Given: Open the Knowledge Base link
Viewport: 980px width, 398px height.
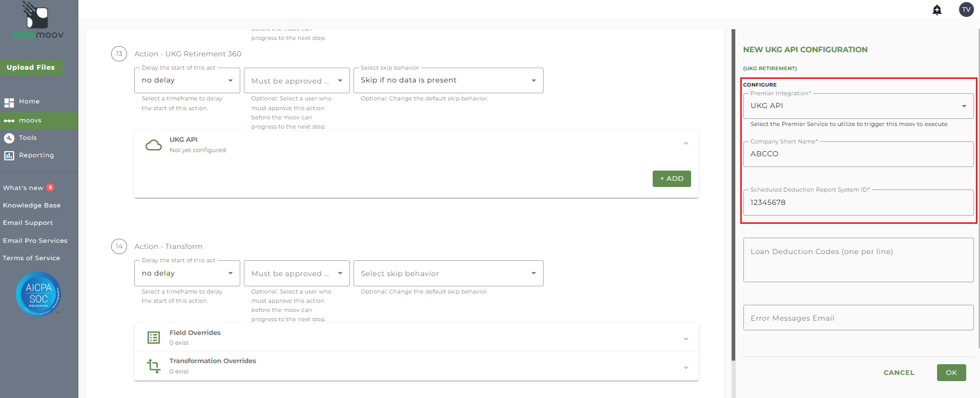Looking at the screenshot, I should (x=32, y=205).
